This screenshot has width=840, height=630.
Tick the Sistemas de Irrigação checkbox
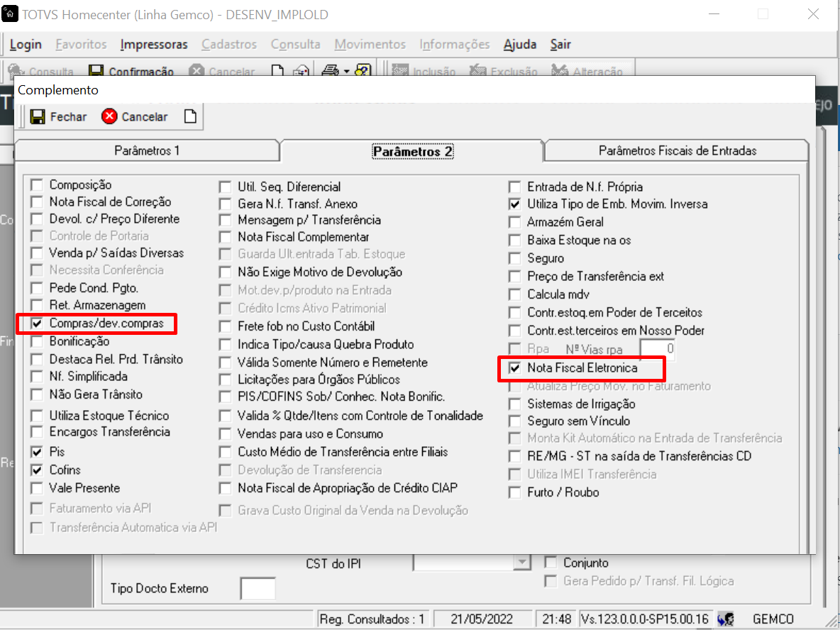click(514, 404)
